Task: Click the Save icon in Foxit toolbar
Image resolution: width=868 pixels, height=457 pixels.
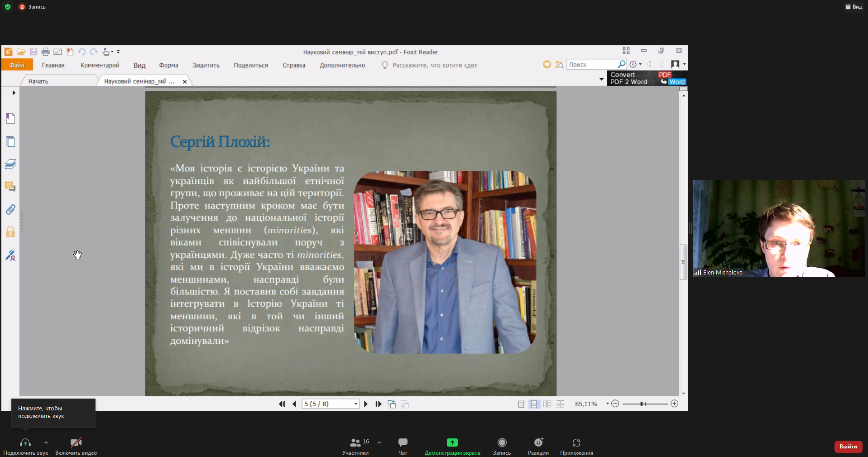Action: click(33, 52)
